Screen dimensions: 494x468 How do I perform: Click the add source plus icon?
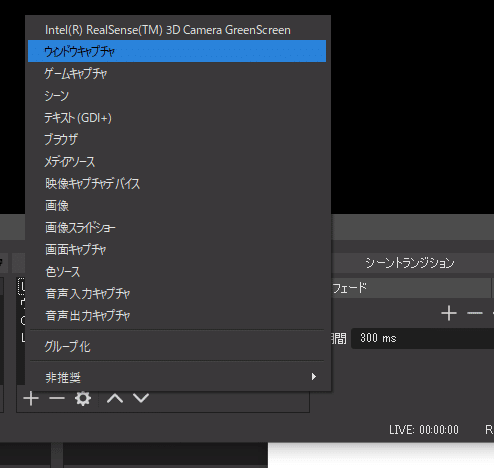tap(31, 399)
